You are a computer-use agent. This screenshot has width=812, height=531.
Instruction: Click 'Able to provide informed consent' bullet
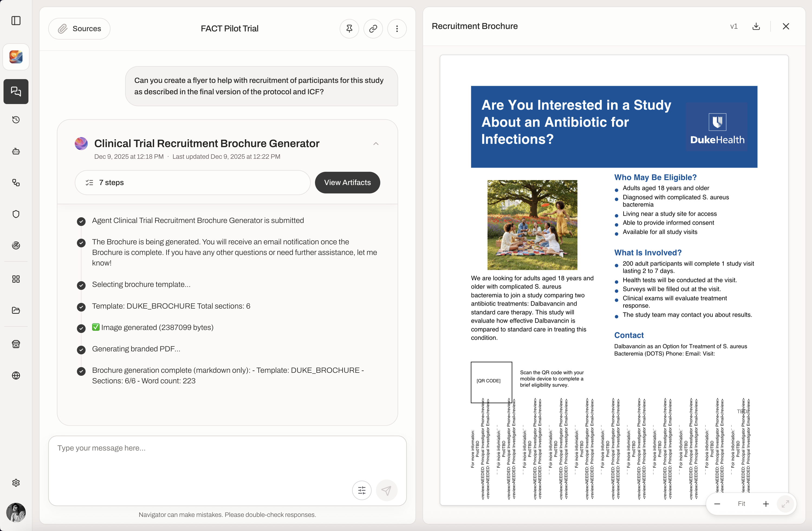pyautogui.click(x=668, y=223)
